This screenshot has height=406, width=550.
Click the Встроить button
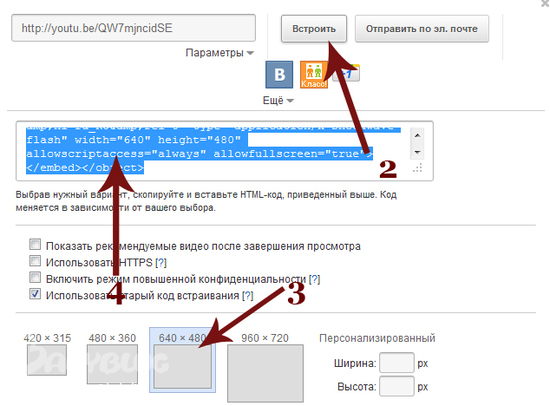(x=314, y=28)
